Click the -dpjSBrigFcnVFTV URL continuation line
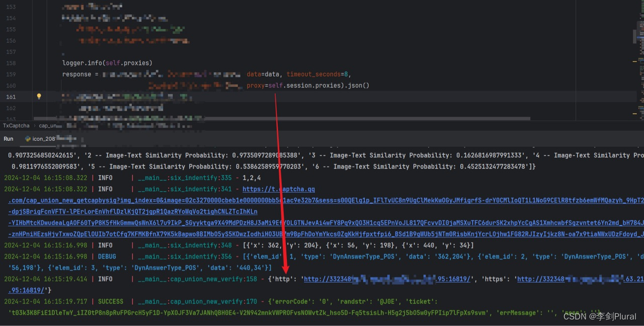644x326 pixels. (133, 212)
